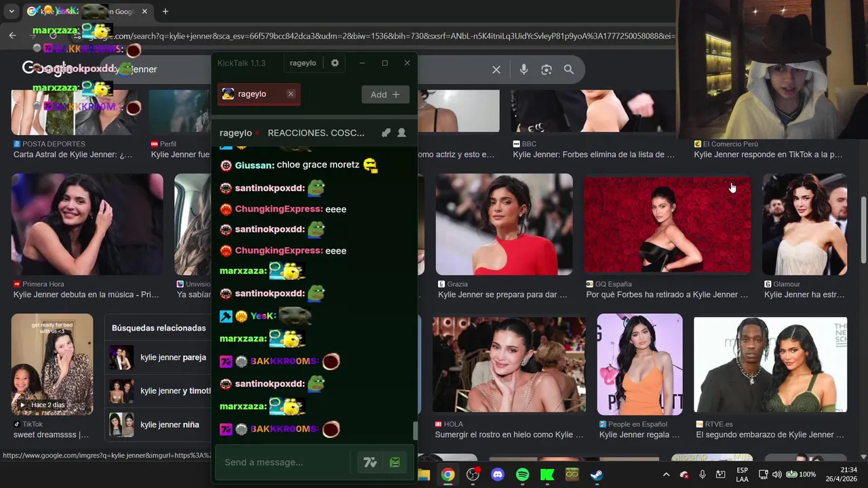Click Add + chatroom button
The width and height of the screenshot is (868, 488).
pyautogui.click(x=385, y=94)
